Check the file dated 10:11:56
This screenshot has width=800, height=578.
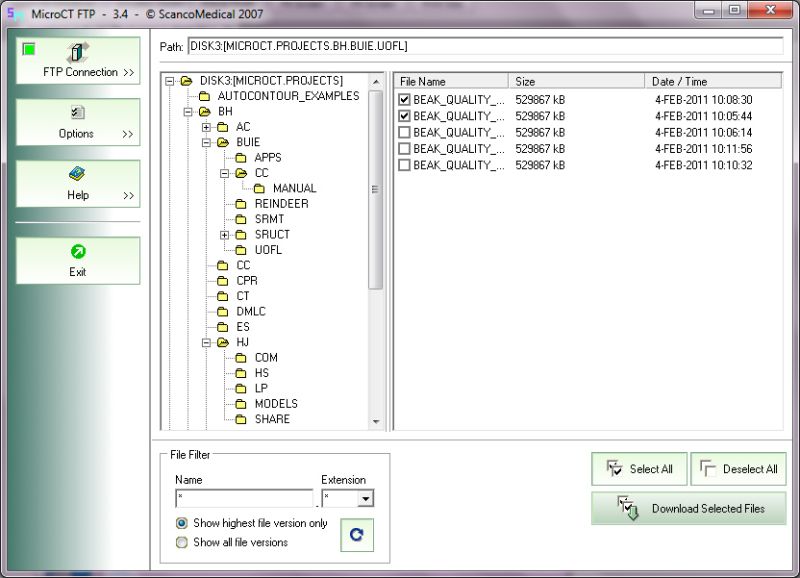click(x=404, y=148)
